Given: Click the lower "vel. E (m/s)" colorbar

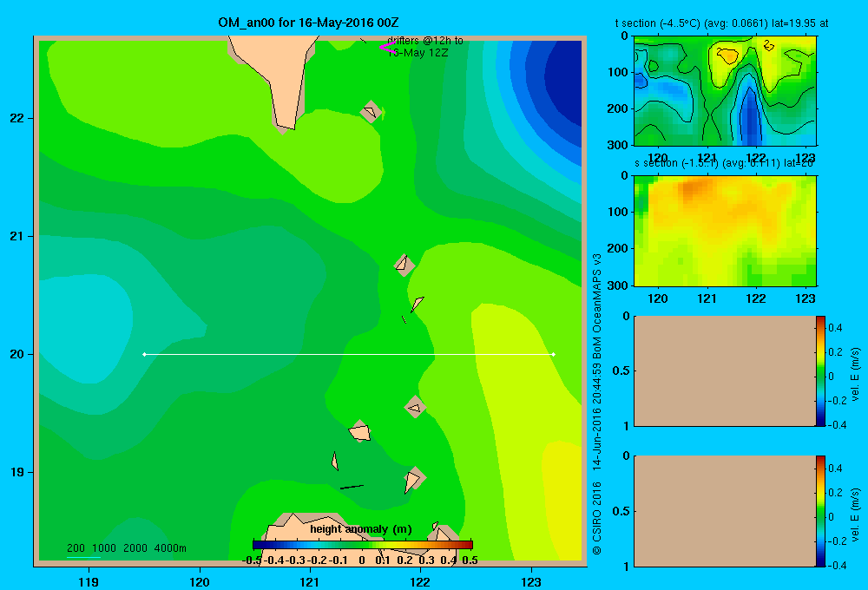Looking at the screenshot, I should [x=820, y=511].
